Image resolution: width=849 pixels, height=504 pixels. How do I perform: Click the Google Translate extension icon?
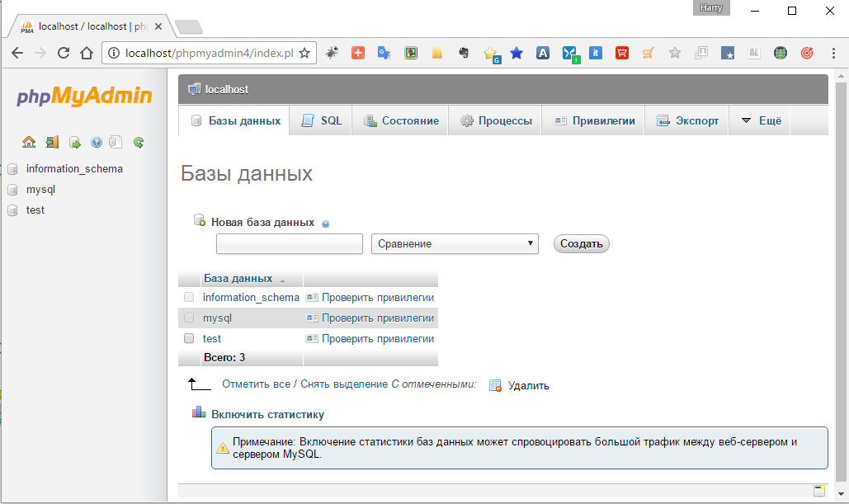384,53
